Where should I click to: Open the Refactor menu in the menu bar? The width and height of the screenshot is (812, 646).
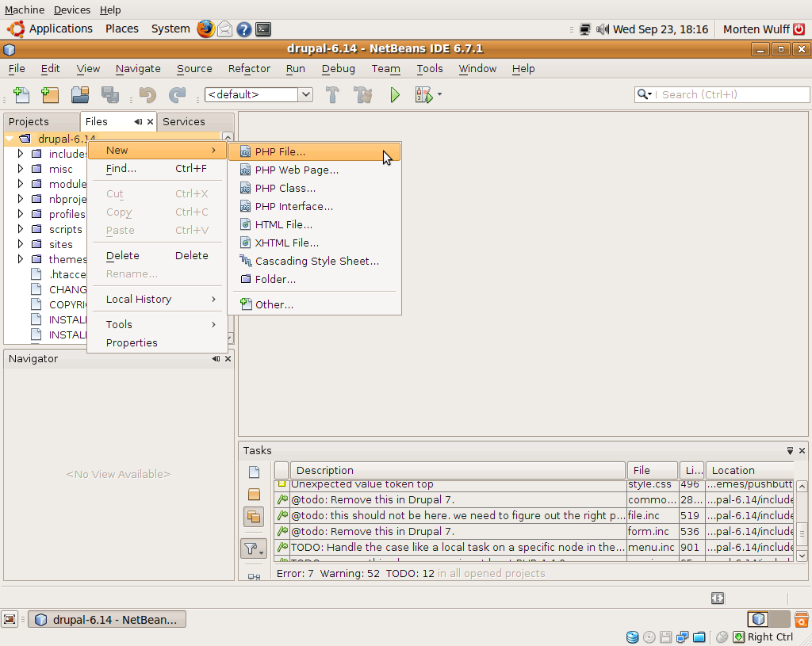click(x=249, y=68)
